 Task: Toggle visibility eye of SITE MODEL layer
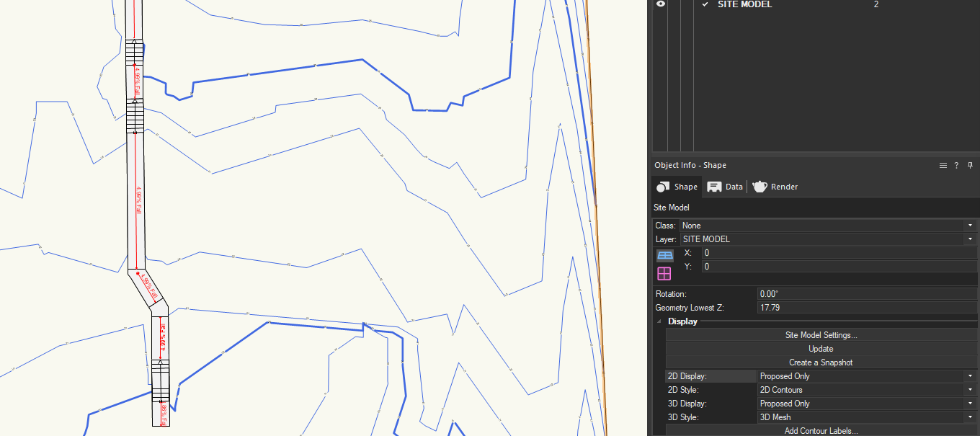tap(660, 4)
